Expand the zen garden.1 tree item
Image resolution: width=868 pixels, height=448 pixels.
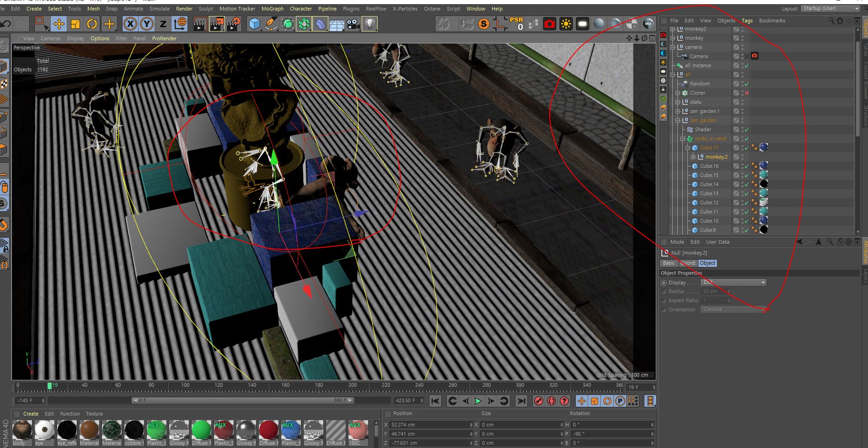(678, 111)
